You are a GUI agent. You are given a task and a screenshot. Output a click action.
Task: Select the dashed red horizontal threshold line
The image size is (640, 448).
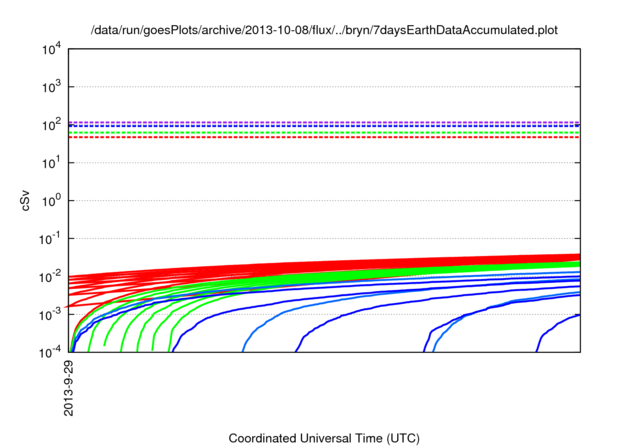pos(320,137)
